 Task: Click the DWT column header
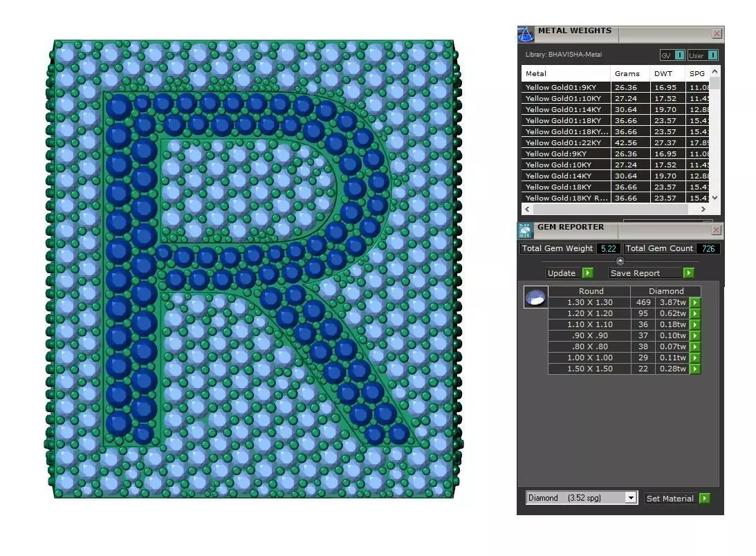[x=667, y=73]
